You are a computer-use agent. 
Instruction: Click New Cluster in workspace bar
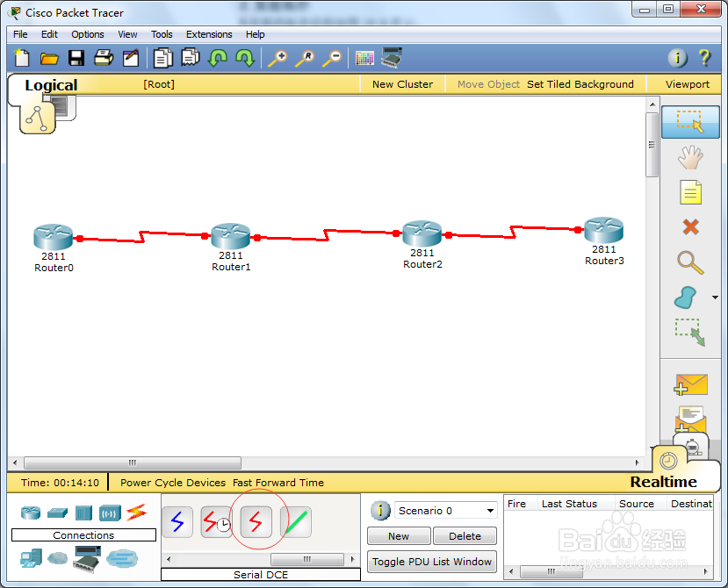pyautogui.click(x=402, y=84)
